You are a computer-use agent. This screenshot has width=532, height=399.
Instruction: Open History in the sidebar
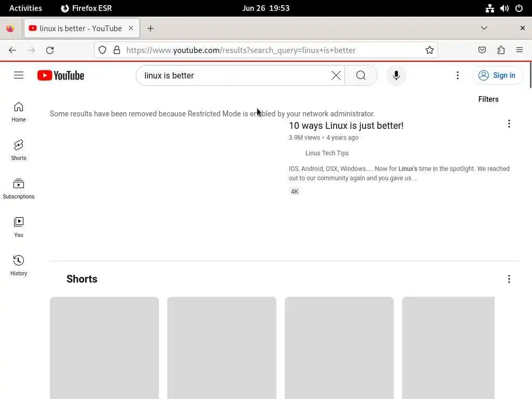click(19, 265)
